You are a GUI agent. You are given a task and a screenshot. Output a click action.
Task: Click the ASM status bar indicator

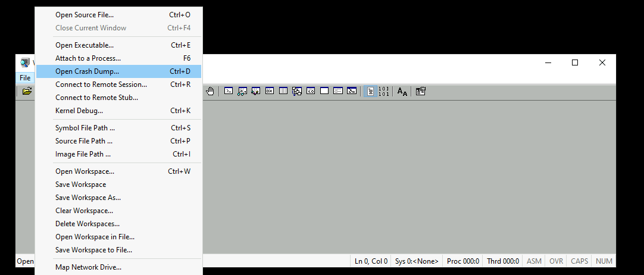(x=534, y=261)
